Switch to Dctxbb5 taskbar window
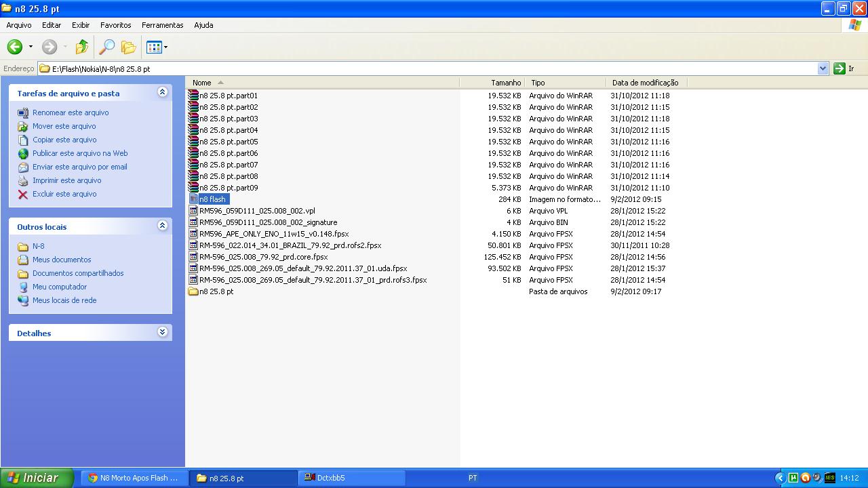 tap(351, 478)
